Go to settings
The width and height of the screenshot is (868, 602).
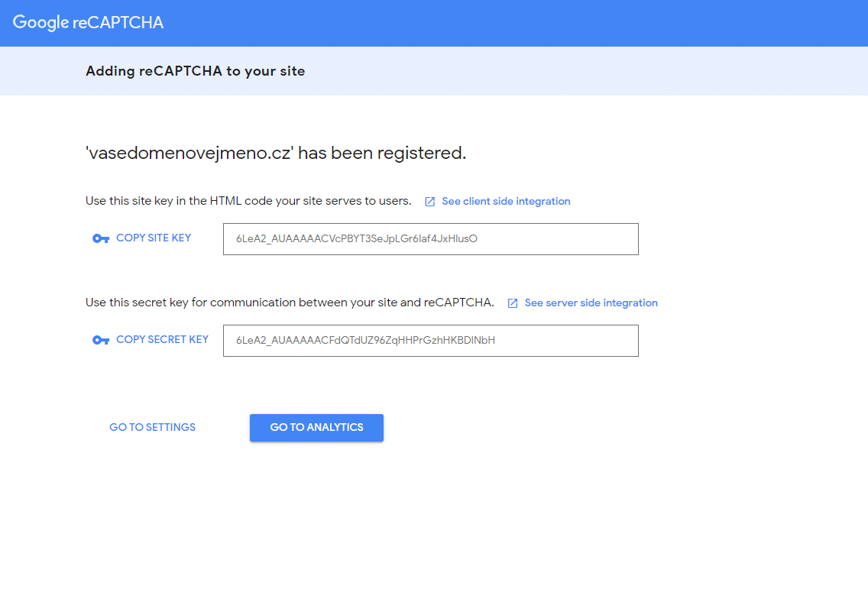152,427
